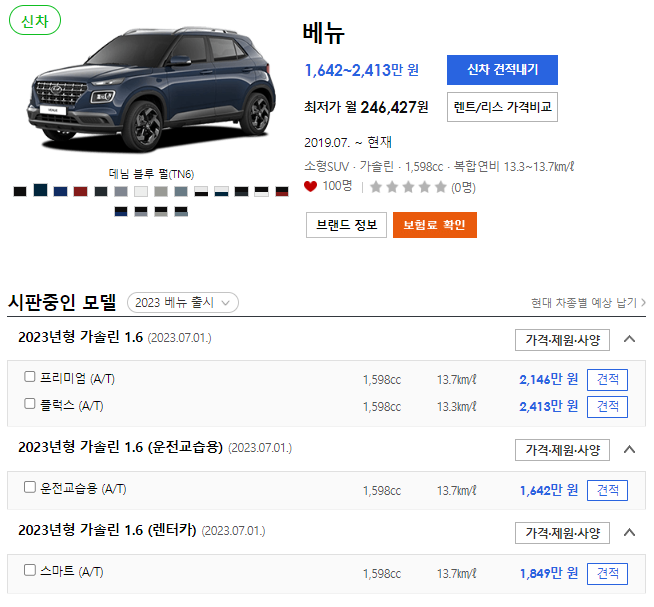This screenshot has width=654, height=607.
Task: Check the 운전교습용 (A/T) trim checkbox
Action: (30, 487)
